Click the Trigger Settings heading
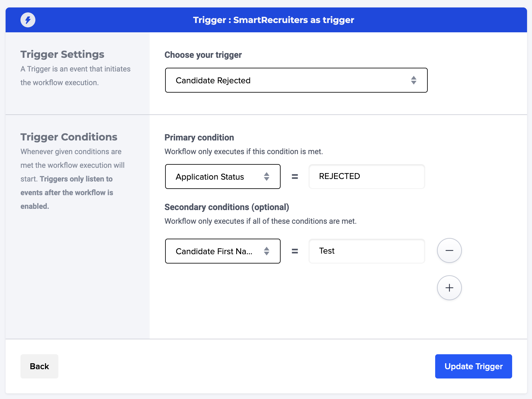Image resolution: width=532 pixels, height=399 pixels. pos(62,54)
